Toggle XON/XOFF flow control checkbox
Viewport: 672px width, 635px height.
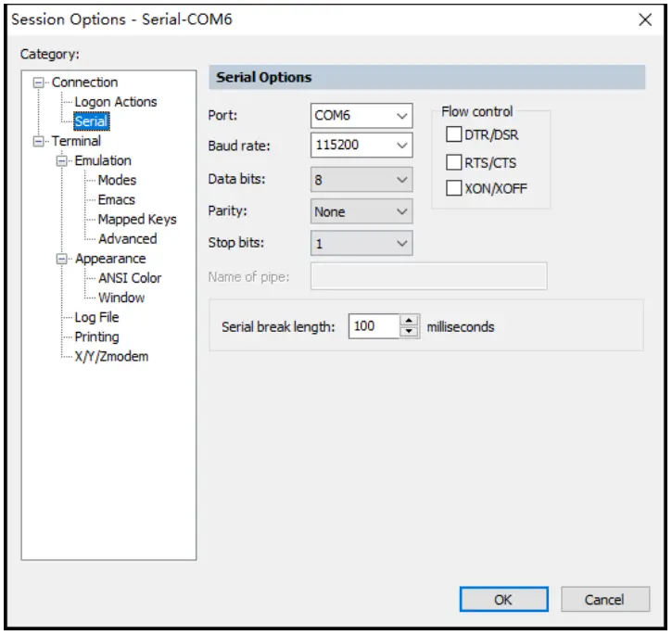point(454,188)
